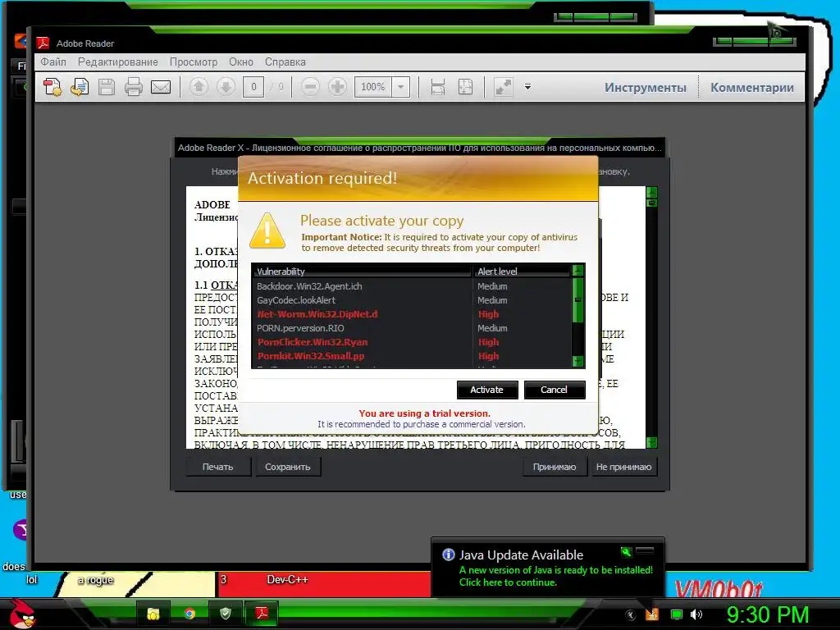840x630 pixels.
Task: Select Backdoor.Win32.Agent.ich row
Action: point(412,286)
